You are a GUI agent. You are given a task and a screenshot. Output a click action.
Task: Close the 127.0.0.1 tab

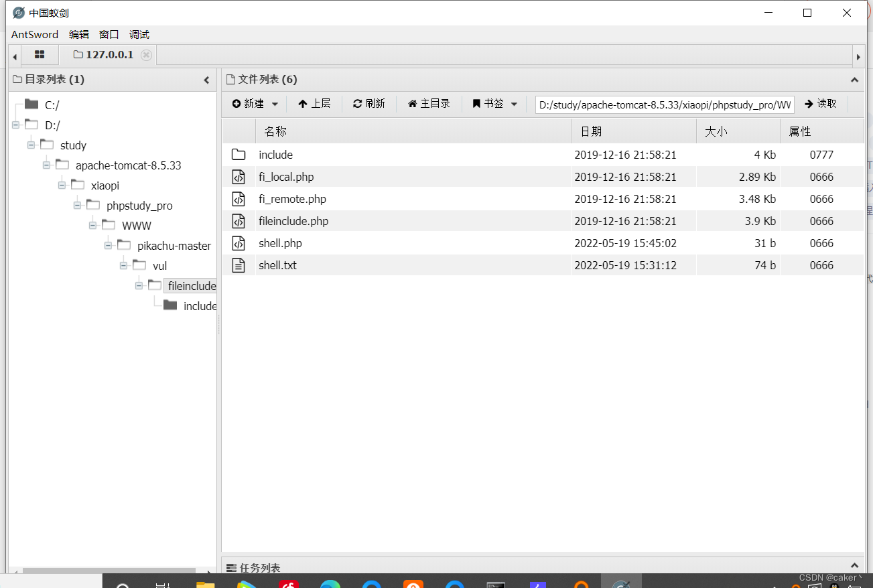tap(146, 55)
